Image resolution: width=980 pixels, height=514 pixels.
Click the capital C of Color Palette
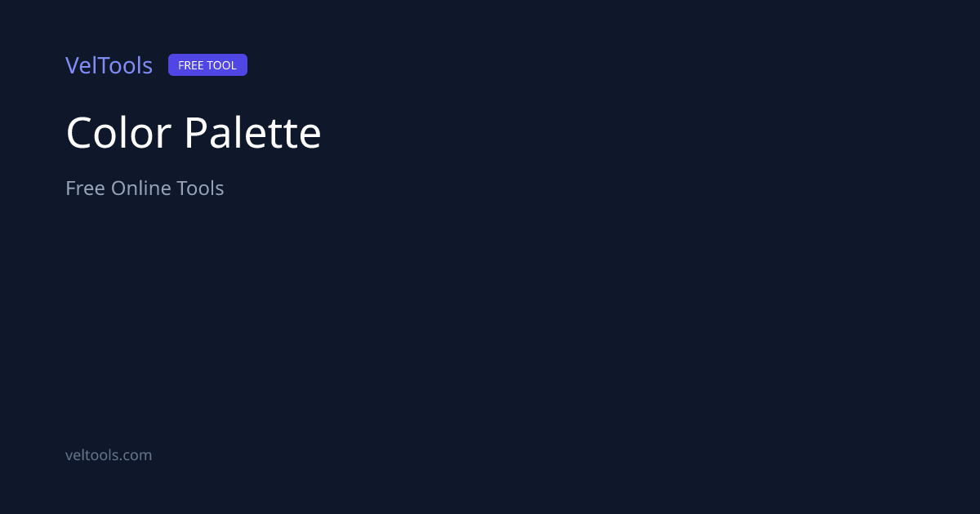pos(78,133)
